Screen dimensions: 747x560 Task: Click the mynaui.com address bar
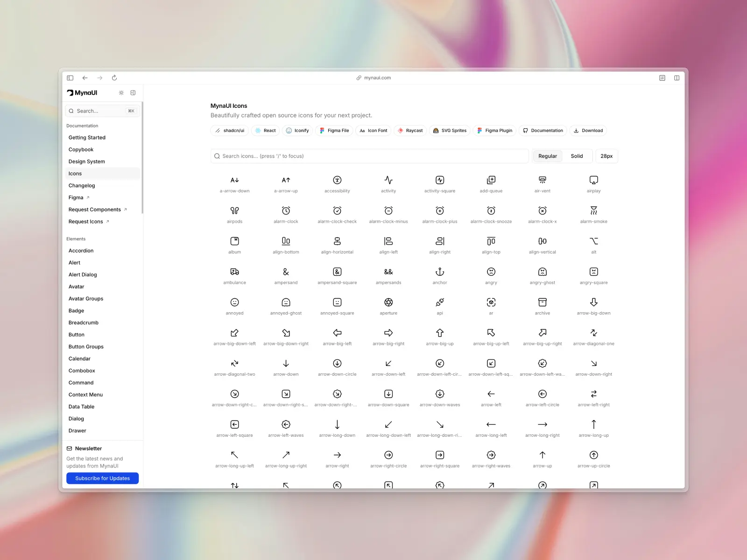[373, 78]
